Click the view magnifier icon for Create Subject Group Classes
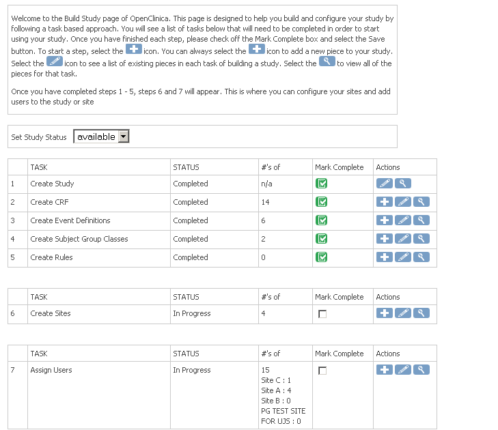This screenshot has width=498, height=430. 421,239
